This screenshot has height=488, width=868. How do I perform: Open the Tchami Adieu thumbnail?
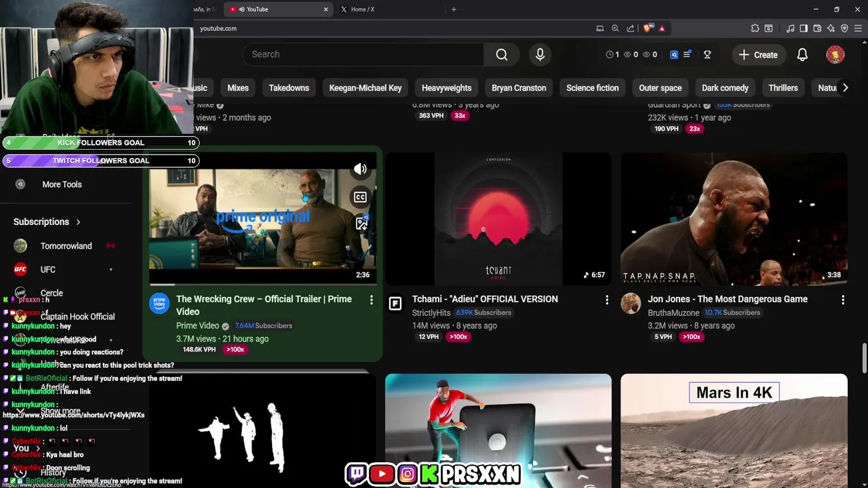click(498, 219)
